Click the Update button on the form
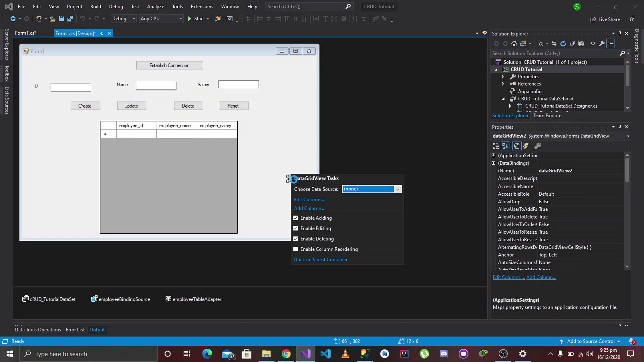 point(131,106)
